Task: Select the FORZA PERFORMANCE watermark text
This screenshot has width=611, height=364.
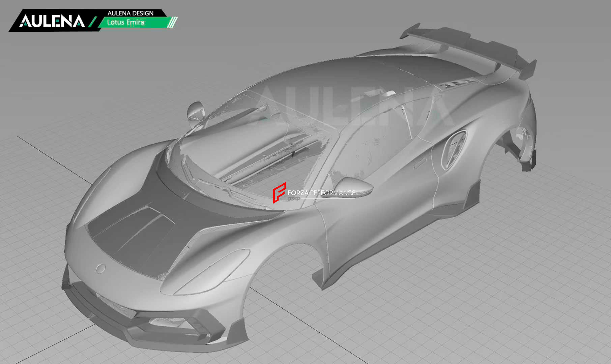Action: click(x=321, y=193)
